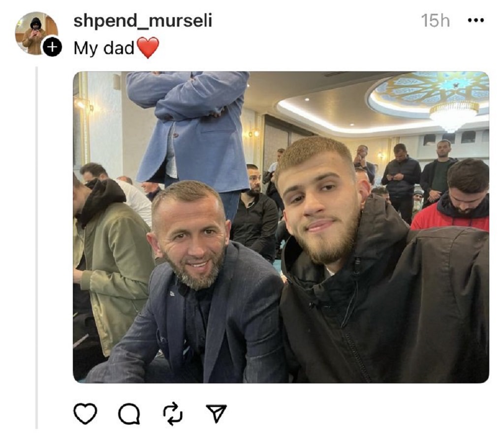
Task: Like the post with the heart icon
Action: point(85,413)
